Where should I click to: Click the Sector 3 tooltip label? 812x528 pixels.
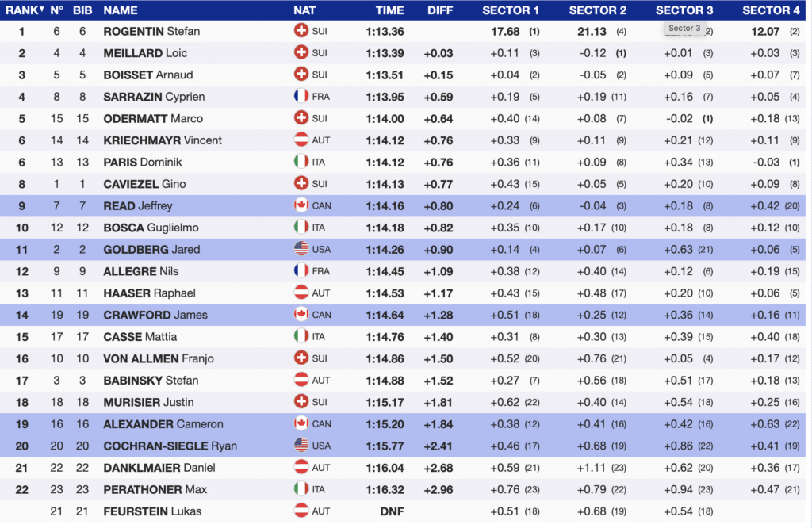point(684,28)
